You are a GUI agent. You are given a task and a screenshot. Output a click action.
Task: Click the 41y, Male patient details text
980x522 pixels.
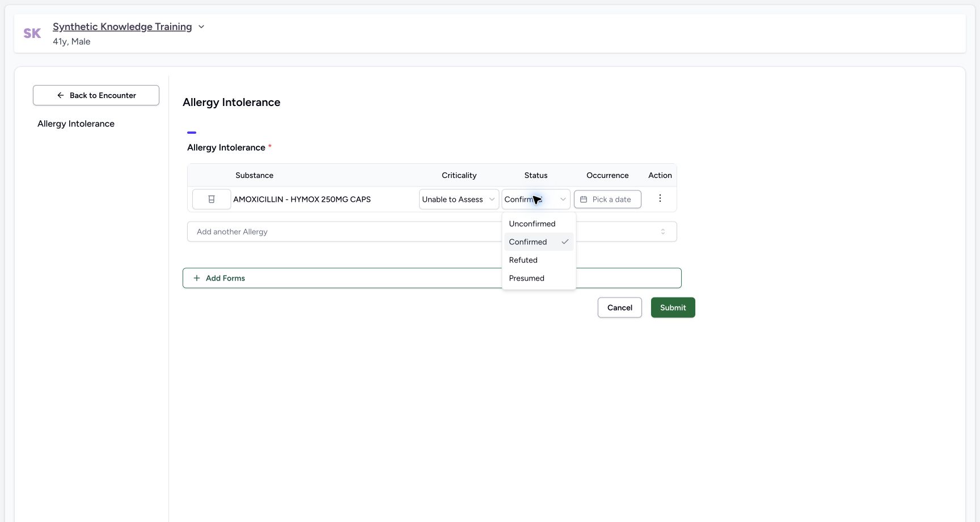point(71,41)
